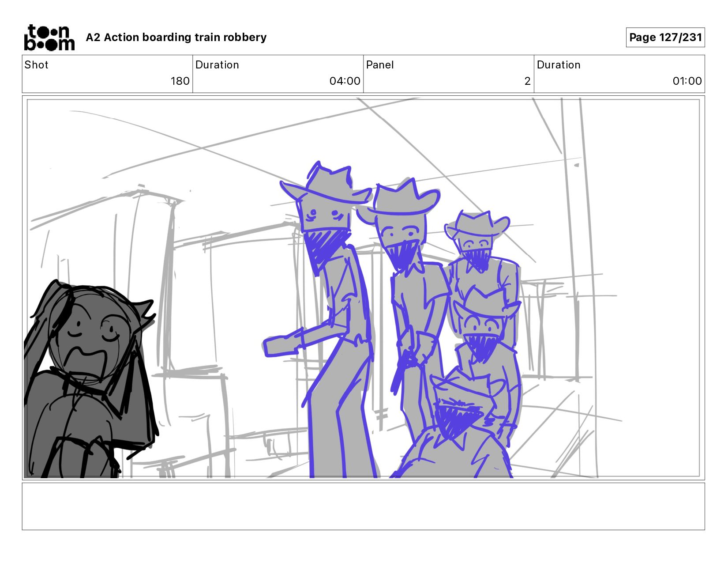This screenshot has width=728, height=563.
Task: Click the storyboard panel drawing
Action: [363, 288]
